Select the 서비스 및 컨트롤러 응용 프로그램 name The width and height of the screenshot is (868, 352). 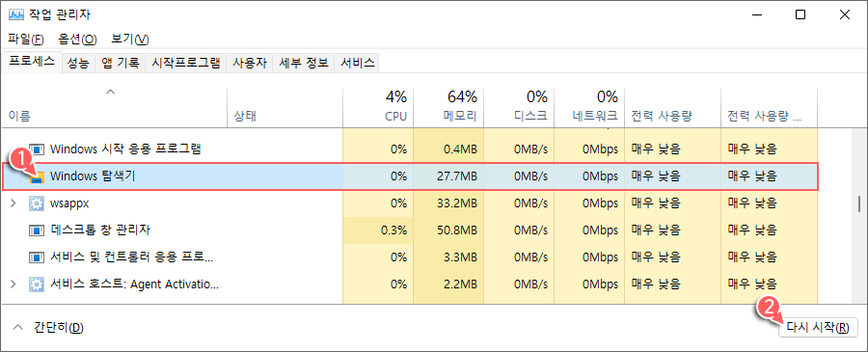(131, 257)
